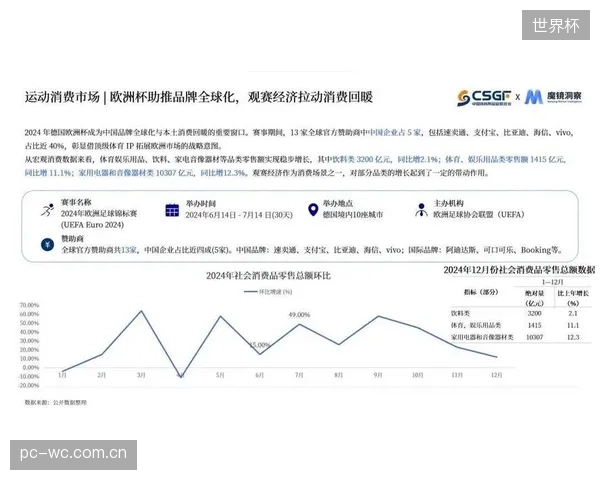Click the 70.00% y-axis label
600x480 pixels.
[x=29, y=305]
